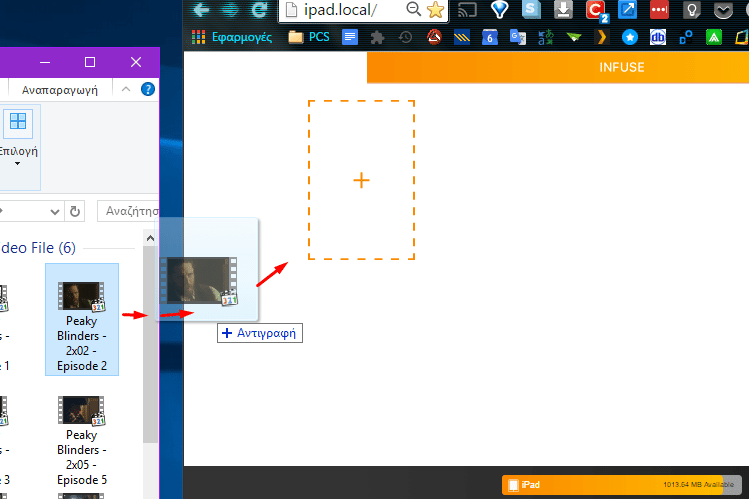Click the blue S extension icon
The width and height of the screenshot is (749, 499).
click(x=531, y=10)
